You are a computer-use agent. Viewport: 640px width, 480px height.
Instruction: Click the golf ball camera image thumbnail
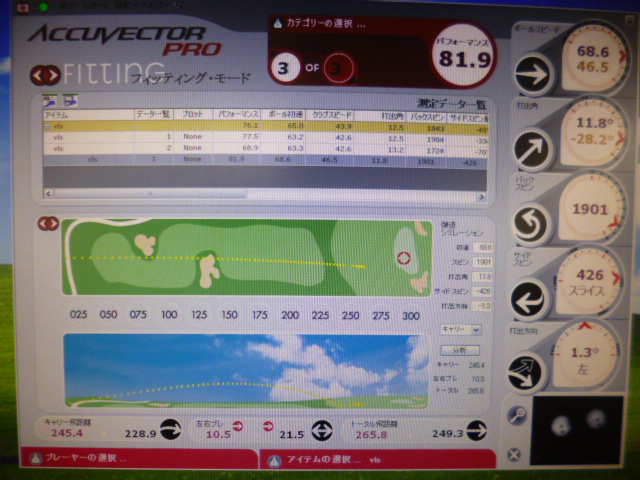coord(577,431)
